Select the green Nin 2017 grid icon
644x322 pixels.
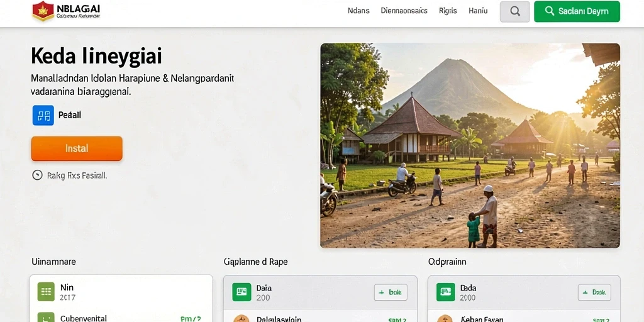46,292
